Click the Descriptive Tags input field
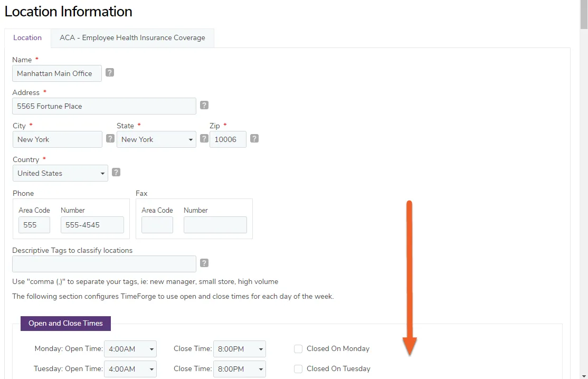Screen dimensions: 588x379 pyautogui.click(x=105, y=264)
